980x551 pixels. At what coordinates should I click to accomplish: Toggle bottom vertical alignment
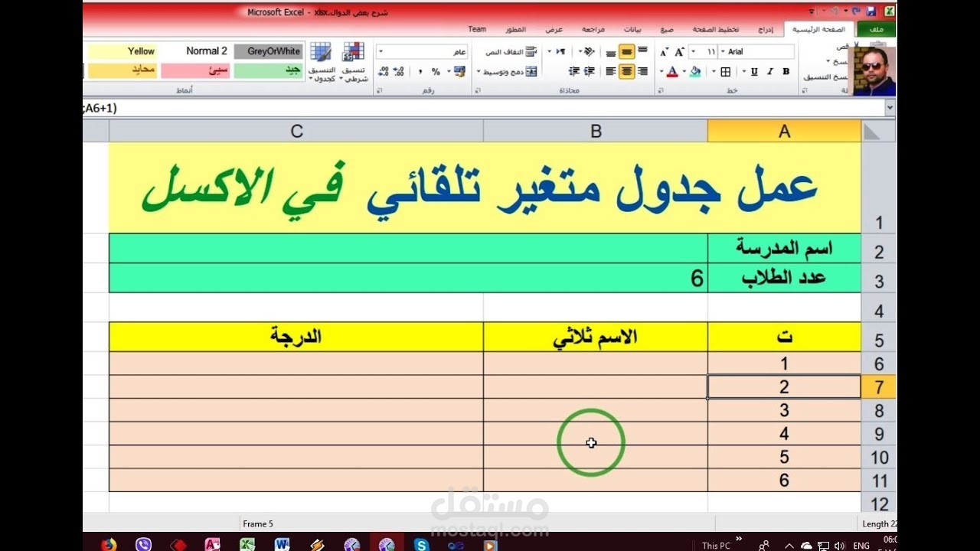pyautogui.click(x=611, y=53)
